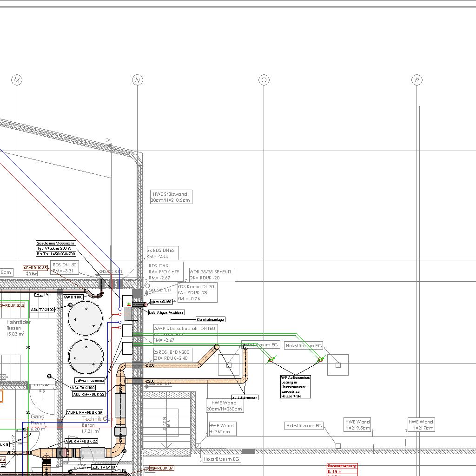This screenshot has width=476, height=476.
Task: Click the Kleinhebeanlage label
Action: (x=211, y=320)
